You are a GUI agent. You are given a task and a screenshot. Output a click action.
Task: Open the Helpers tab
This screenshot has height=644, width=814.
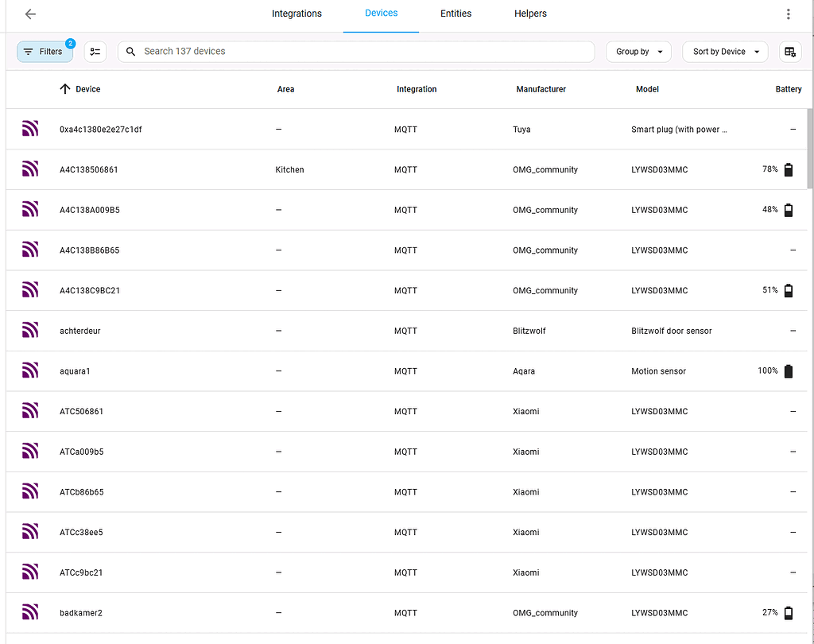[530, 14]
